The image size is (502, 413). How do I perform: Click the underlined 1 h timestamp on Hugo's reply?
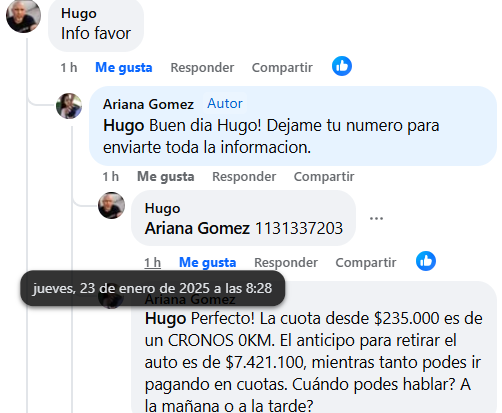click(152, 263)
